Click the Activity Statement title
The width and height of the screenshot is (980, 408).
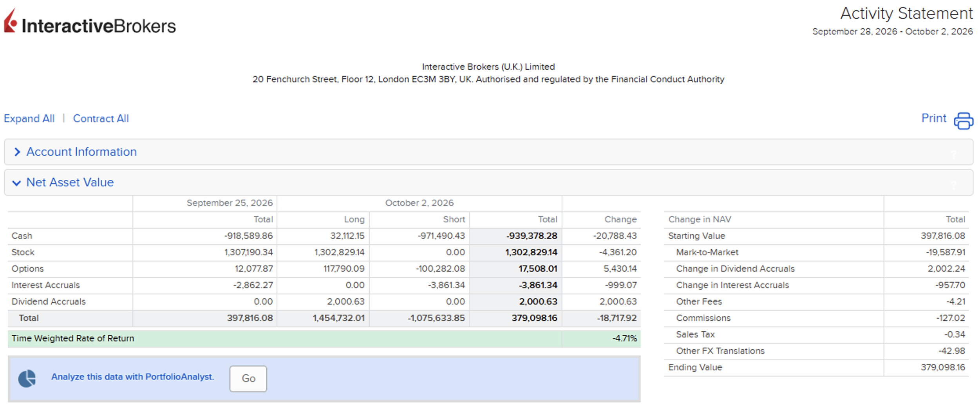(906, 14)
